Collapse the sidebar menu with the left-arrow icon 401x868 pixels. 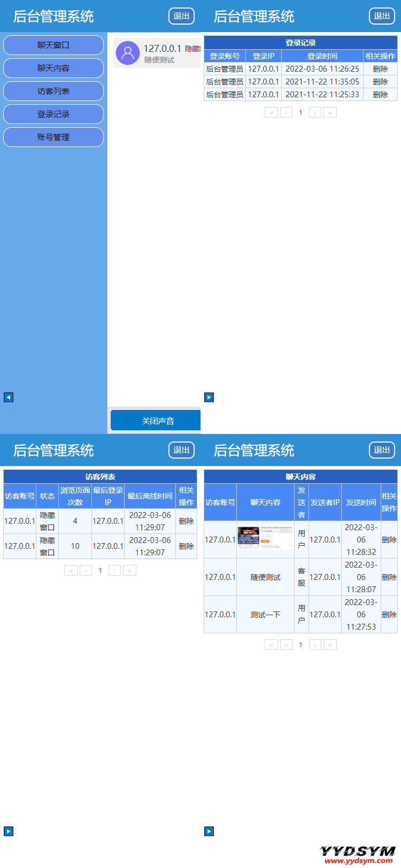point(9,397)
